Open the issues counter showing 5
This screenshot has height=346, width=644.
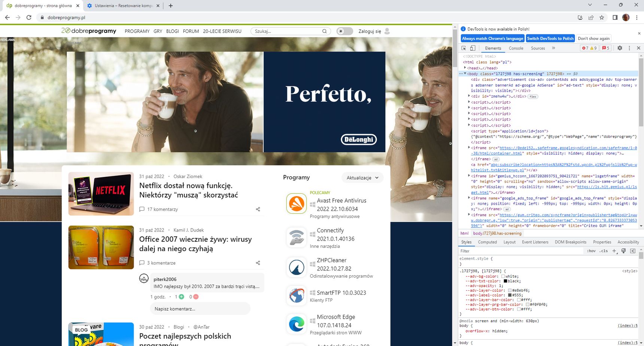coord(606,48)
